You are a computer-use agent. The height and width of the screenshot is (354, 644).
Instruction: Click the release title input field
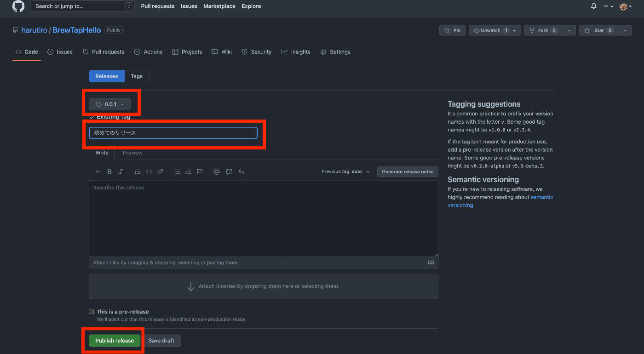173,133
